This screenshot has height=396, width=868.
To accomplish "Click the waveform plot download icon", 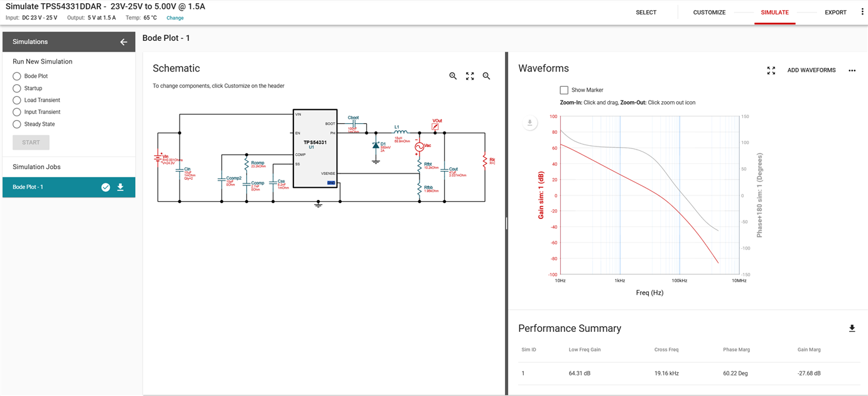I will [x=530, y=123].
